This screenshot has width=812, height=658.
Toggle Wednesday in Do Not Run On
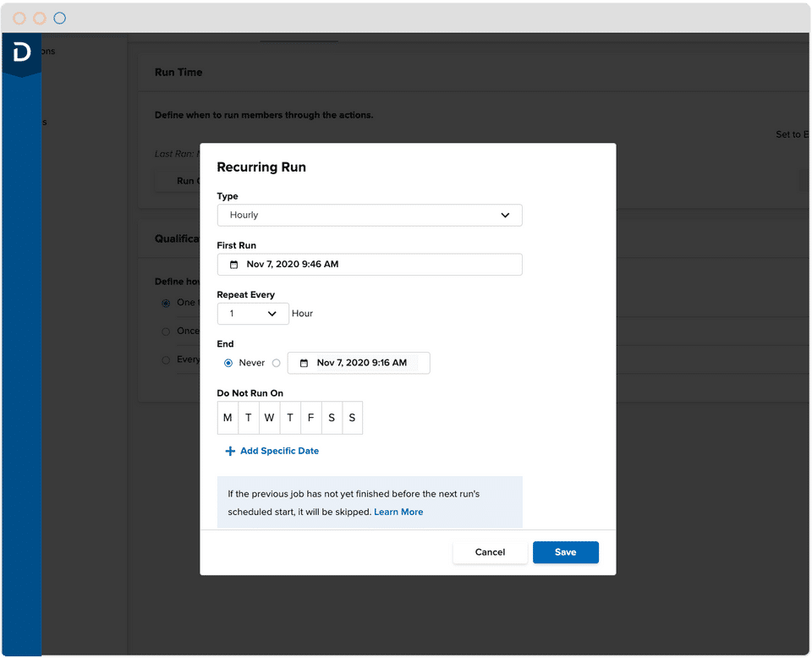tap(269, 417)
